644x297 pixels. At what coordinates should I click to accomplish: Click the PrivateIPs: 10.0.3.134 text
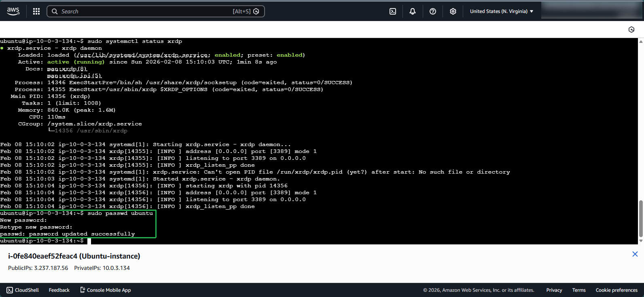tap(102, 268)
